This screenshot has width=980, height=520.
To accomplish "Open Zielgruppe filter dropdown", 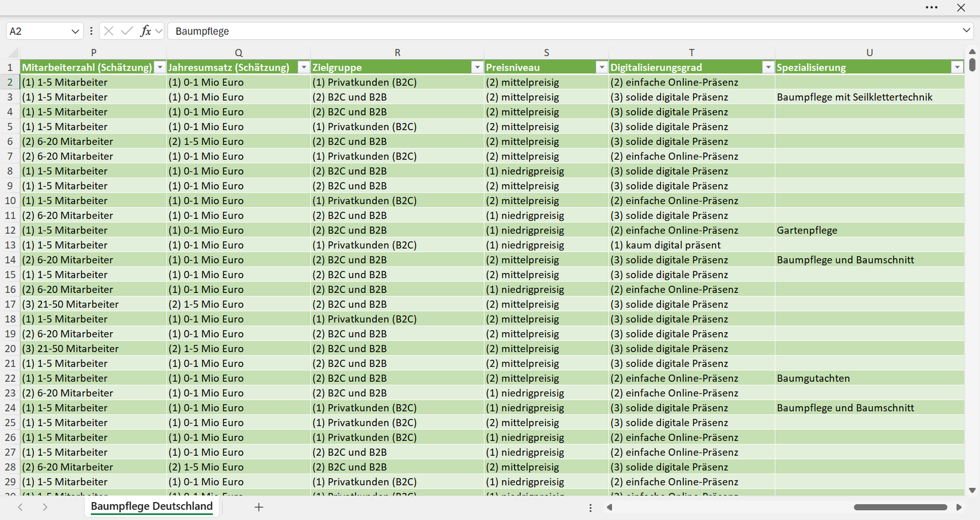I will (x=477, y=67).
